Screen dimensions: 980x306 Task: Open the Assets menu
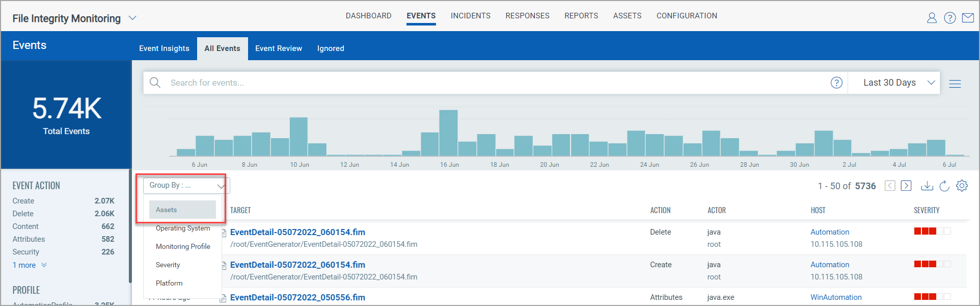pos(628,16)
